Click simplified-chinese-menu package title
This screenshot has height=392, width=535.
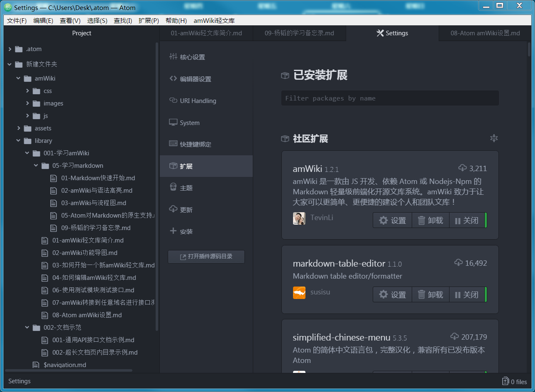(x=342, y=337)
